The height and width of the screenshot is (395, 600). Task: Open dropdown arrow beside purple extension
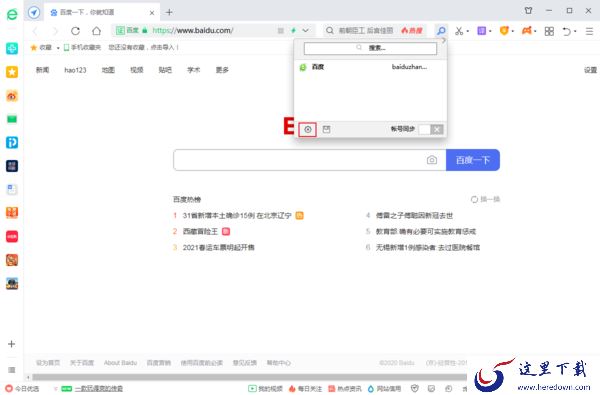coord(491,31)
